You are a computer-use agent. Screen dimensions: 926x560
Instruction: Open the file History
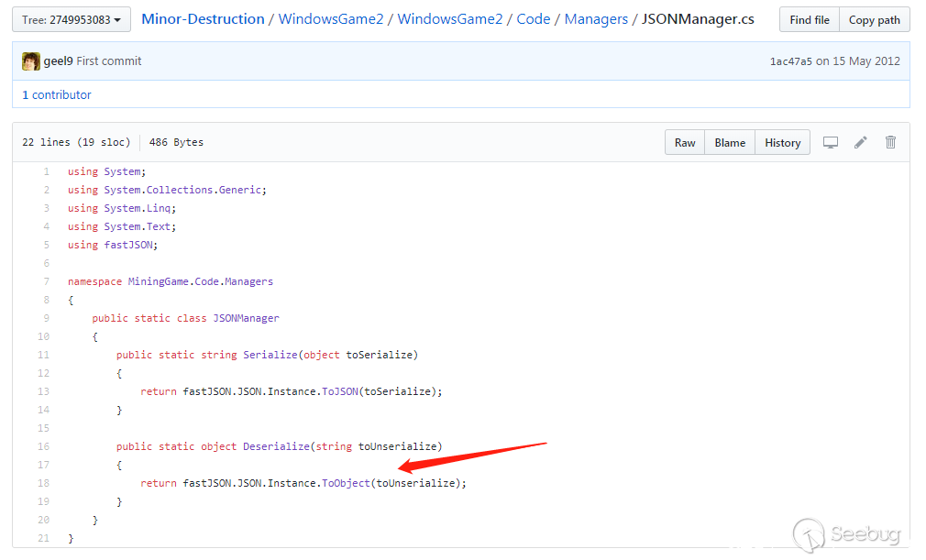click(782, 142)
